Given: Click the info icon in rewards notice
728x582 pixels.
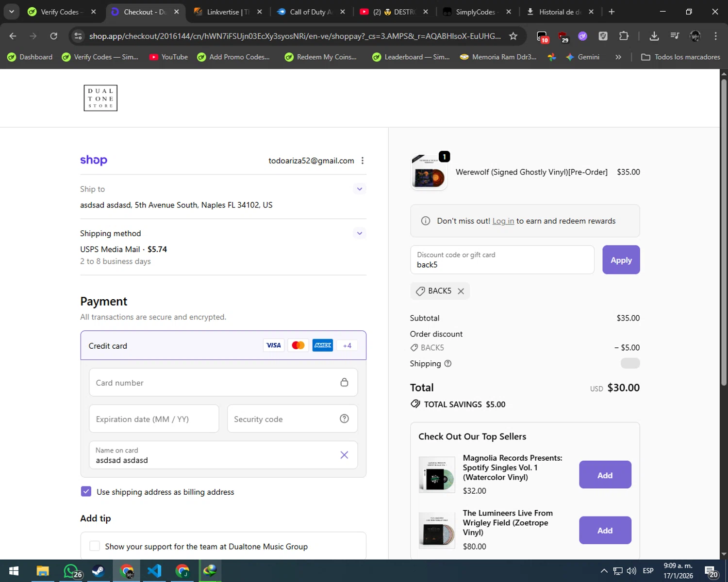Looking at the screenshot, I should 426,221.
